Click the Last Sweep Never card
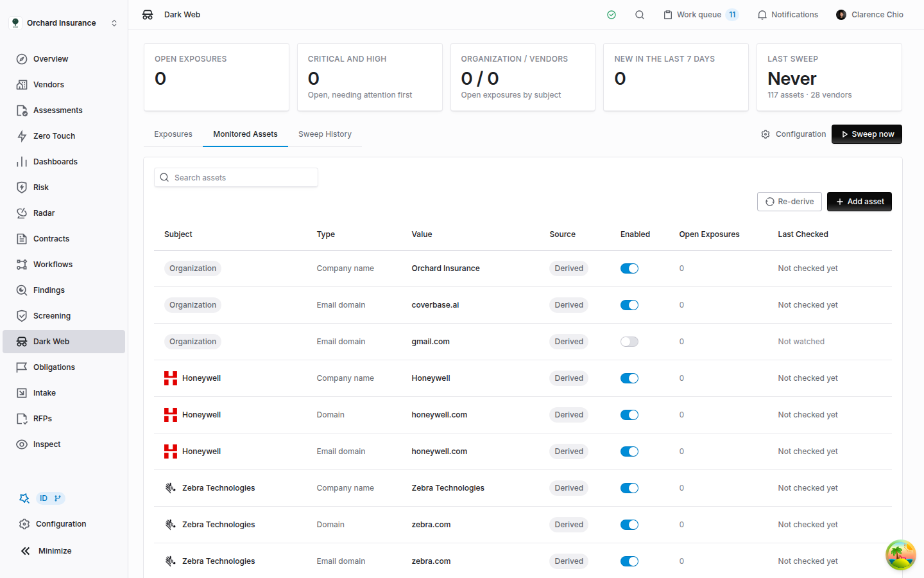Image resolution: width=924 pixels, height=578 pixels. point(829,77)
